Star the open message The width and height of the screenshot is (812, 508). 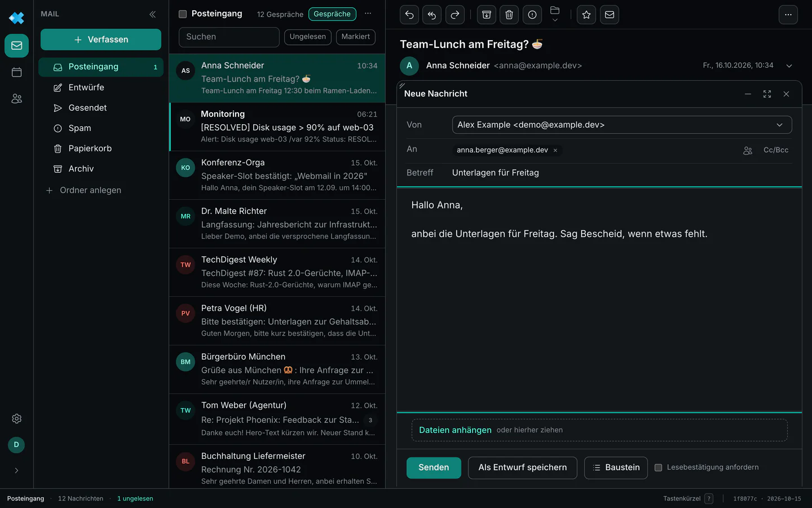(586, 15)
